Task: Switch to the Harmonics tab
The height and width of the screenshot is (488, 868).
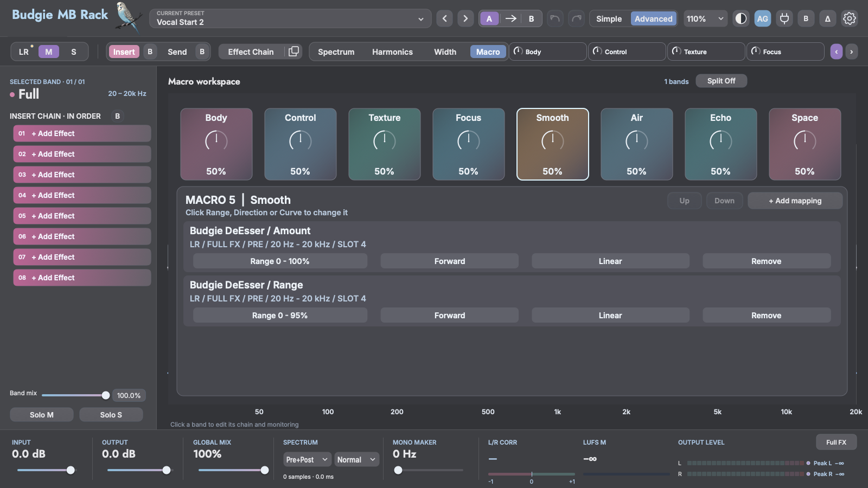Action: tap(392, 52)
